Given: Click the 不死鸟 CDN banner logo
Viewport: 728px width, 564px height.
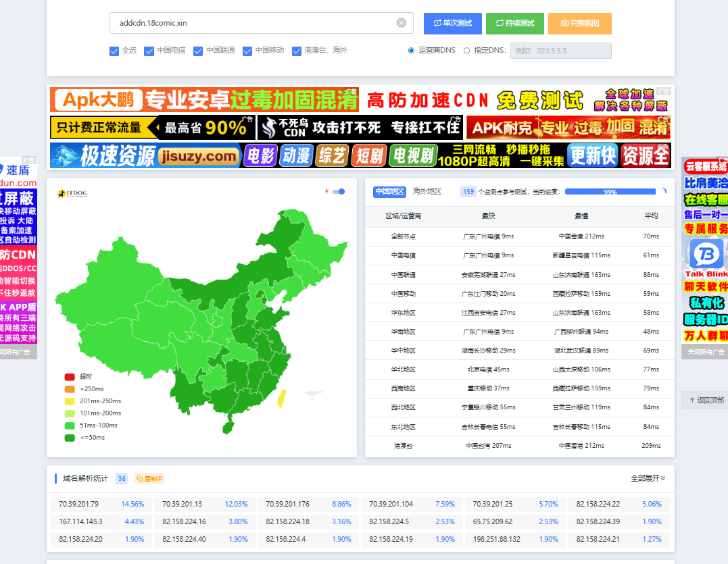Looking at the screenshot, I should (276, 127).
